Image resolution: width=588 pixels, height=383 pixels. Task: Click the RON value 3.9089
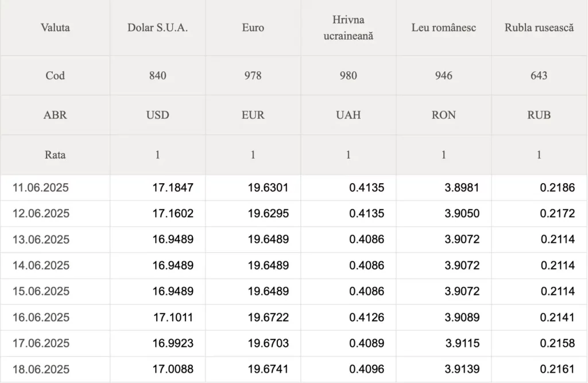tap(462, 318)
